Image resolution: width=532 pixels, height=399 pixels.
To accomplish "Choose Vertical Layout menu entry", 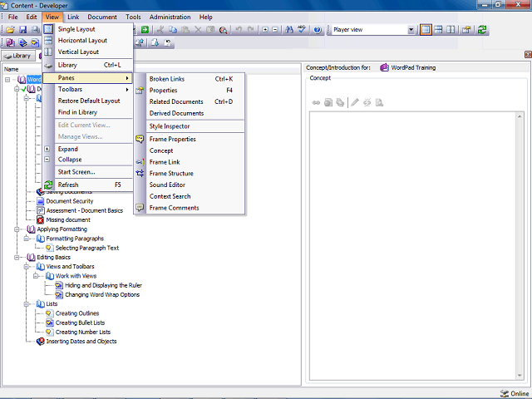I will (89, 52).
